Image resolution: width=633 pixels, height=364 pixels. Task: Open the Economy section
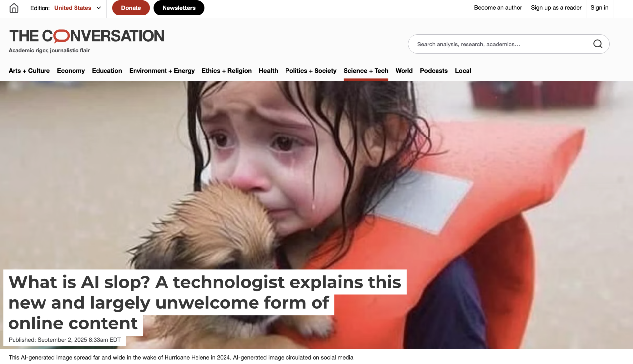pos(71,71)
